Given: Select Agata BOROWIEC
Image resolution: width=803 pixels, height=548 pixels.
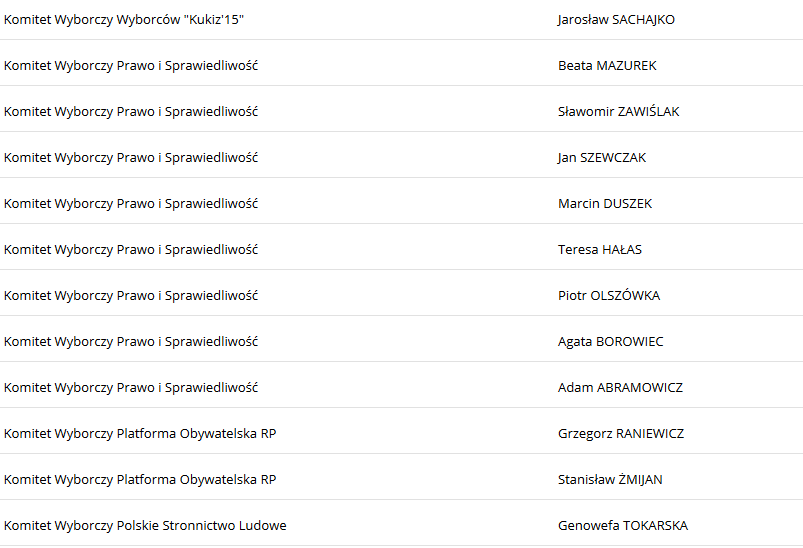Looking at the screenshot, I should (x=610, y=342).
